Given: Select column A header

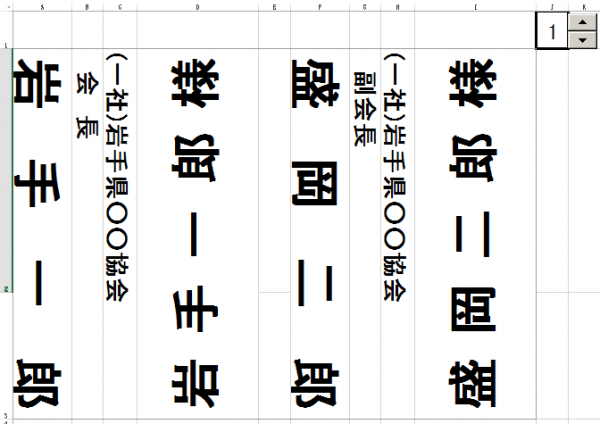Looking at the screenshot, I should (x=42, y=7).
